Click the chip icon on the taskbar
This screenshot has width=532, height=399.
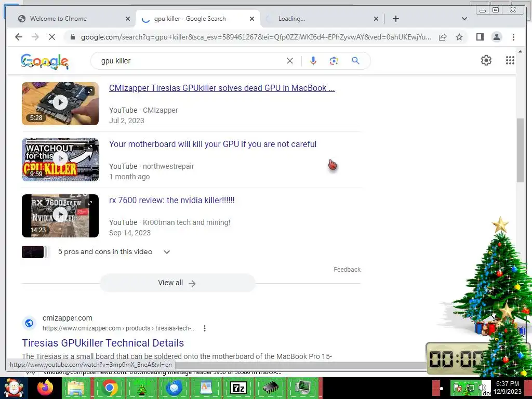click(271, 388)
